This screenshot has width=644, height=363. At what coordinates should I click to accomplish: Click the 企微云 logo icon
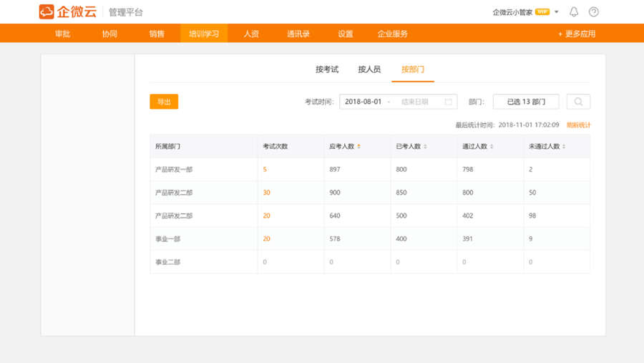47,12
